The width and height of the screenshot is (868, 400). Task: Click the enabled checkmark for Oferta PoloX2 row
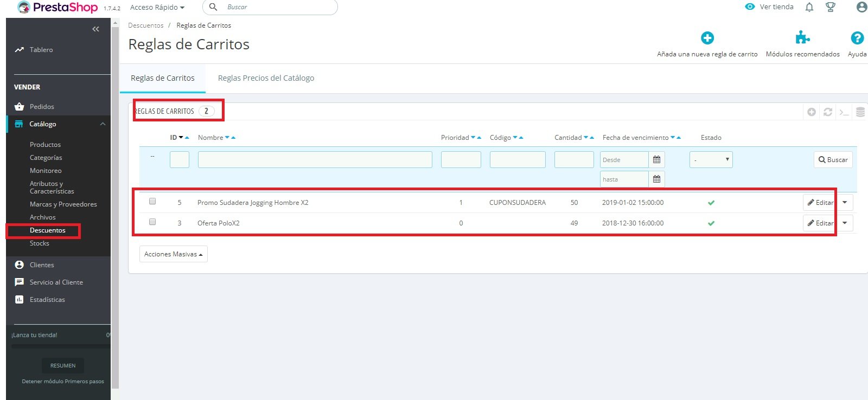coord(711,223)
